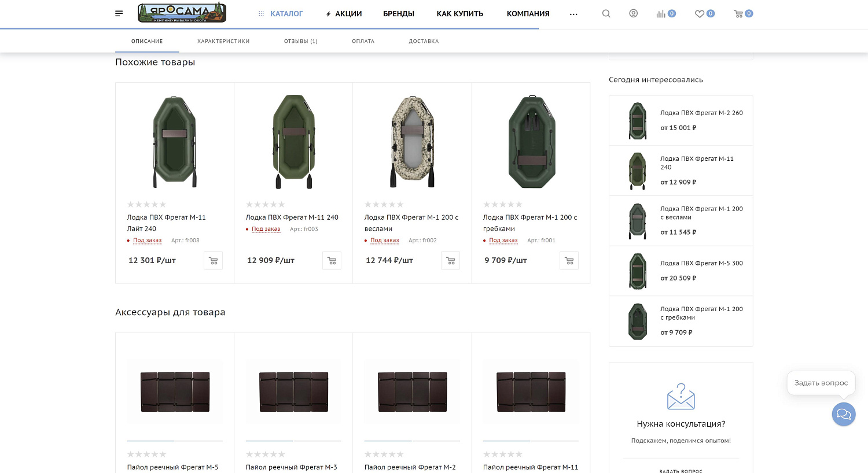
Task: Click the camouflage boat thumbnail
Action: [412, 141]
